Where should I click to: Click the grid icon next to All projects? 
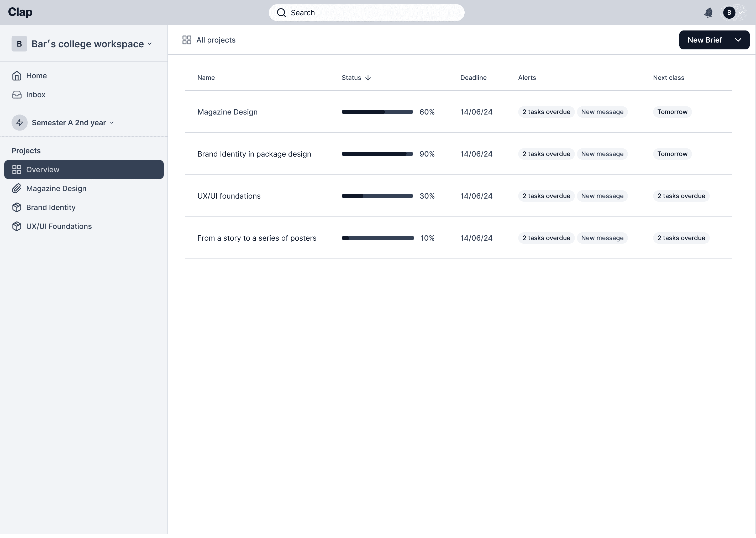(187, 40)
